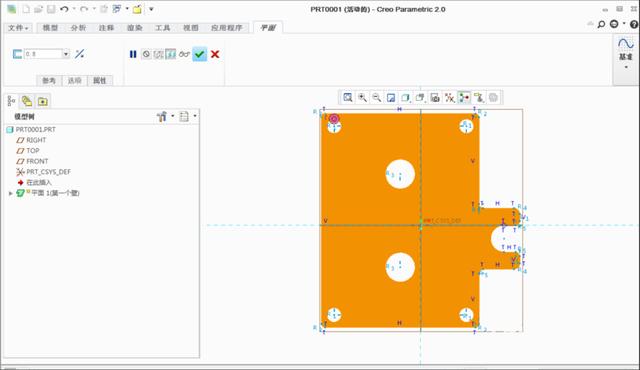Switch to the 模型 ribbon tab
This screenshot has width=640, height=370.
[x=50, y=28]
